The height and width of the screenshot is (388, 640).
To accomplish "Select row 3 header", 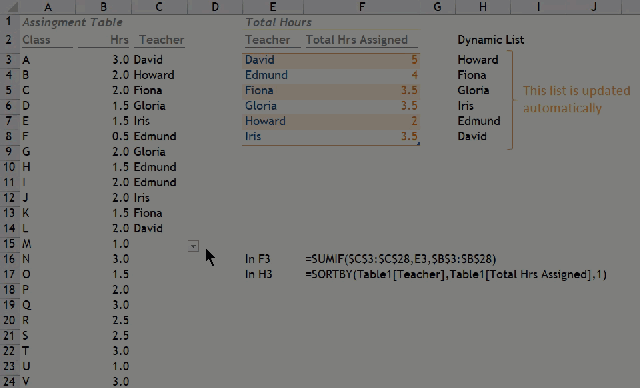I will tap(9, 60).
